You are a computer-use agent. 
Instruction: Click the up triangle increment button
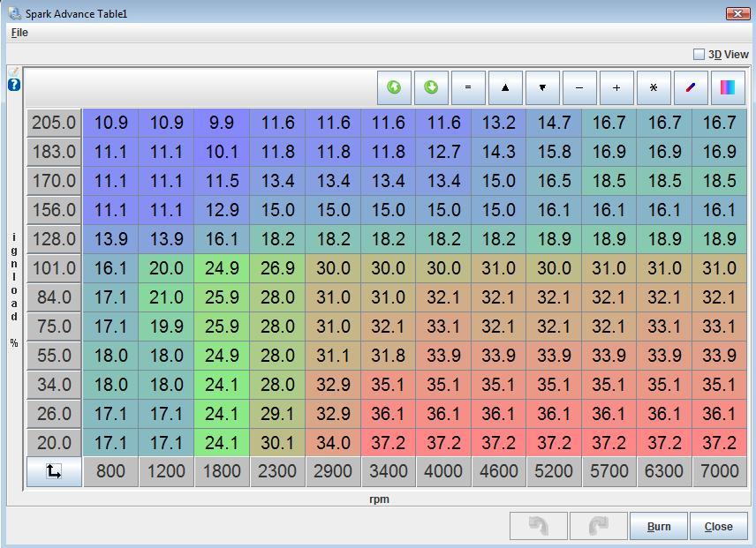(505, 87)
